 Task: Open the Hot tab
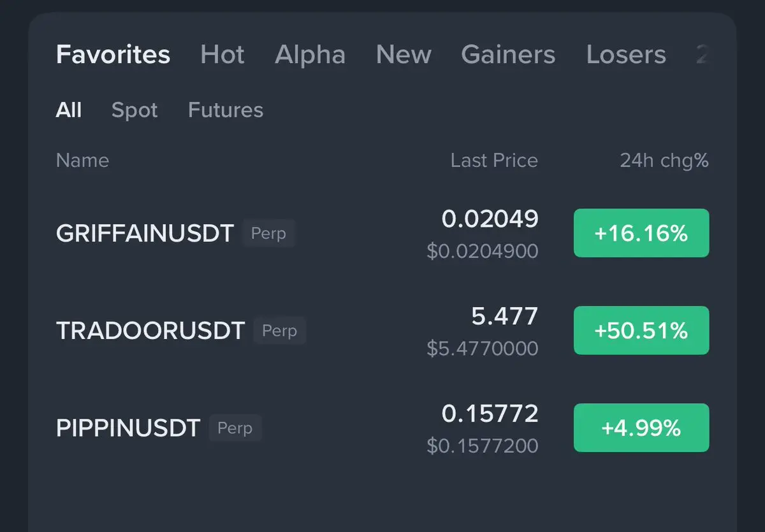tap(222, 55)
